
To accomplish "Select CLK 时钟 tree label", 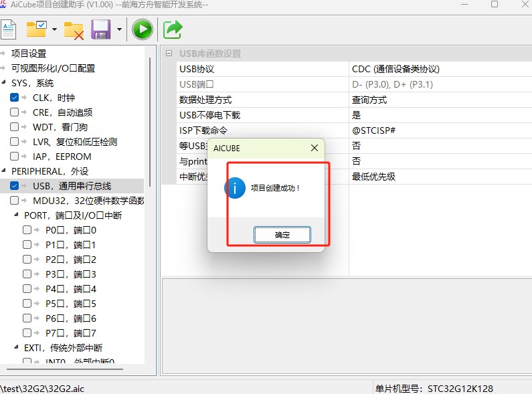I will pos(54,98).
